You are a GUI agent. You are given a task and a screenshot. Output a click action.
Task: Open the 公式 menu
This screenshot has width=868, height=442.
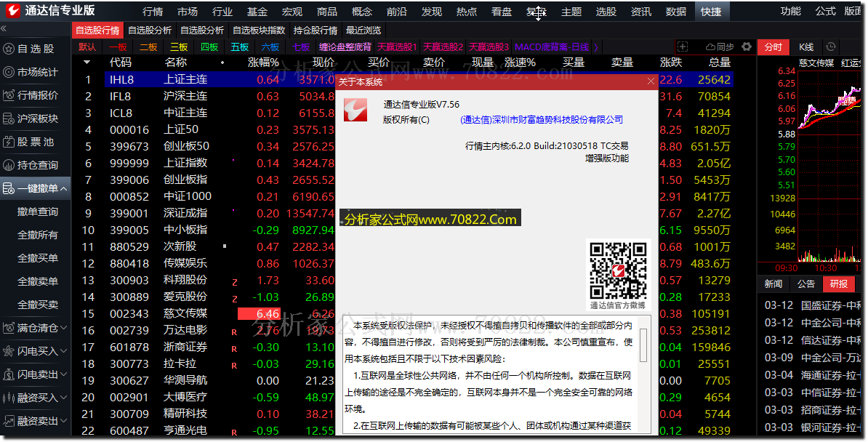coord(825,11)
